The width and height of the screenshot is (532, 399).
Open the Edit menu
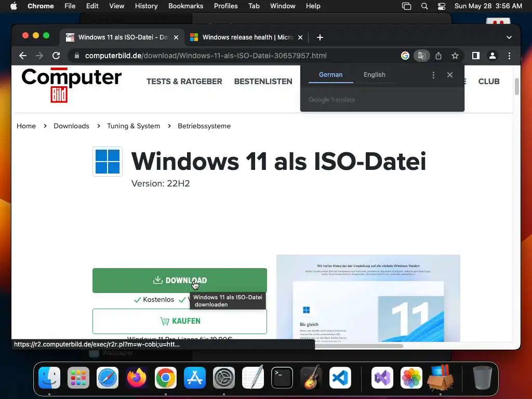click(x=92, y=6)
